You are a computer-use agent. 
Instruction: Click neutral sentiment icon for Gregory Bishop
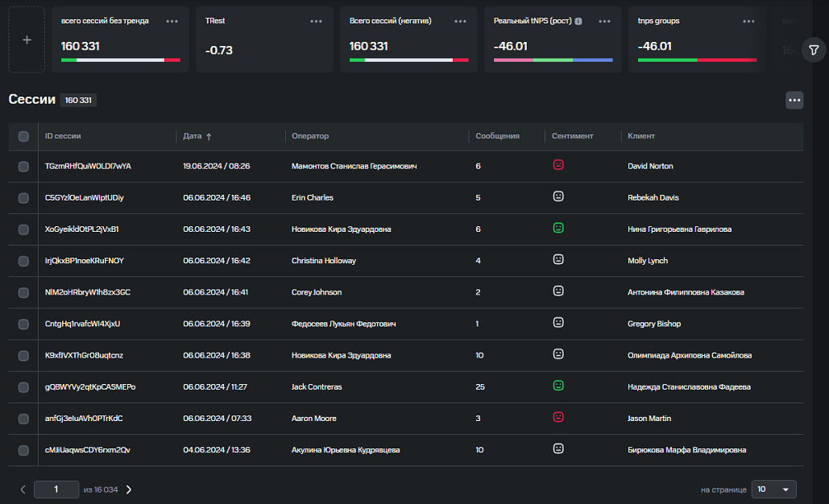coord(558,322)
